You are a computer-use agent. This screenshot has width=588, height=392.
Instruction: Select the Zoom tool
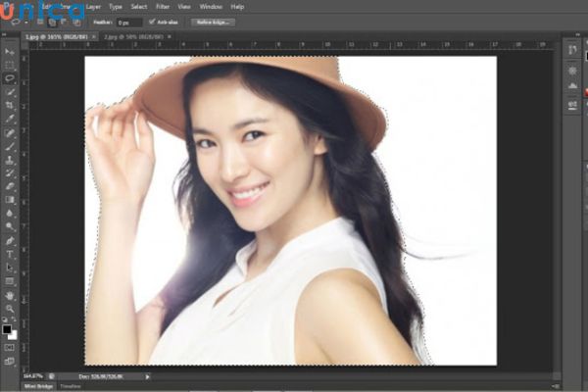click(x=10, y=308)
